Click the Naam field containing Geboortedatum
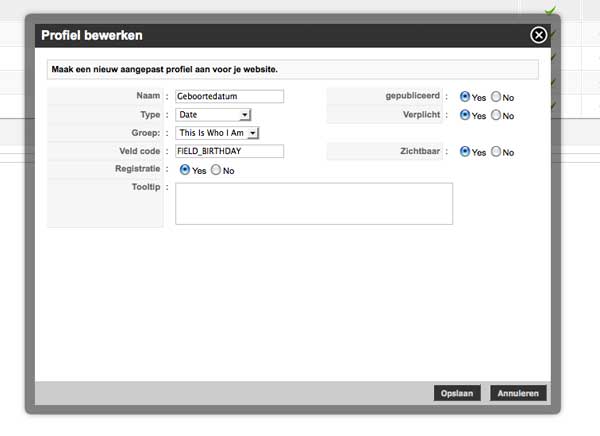Image resolution: width=600 pixels, height=436 pixels. [x=230, y=96]
